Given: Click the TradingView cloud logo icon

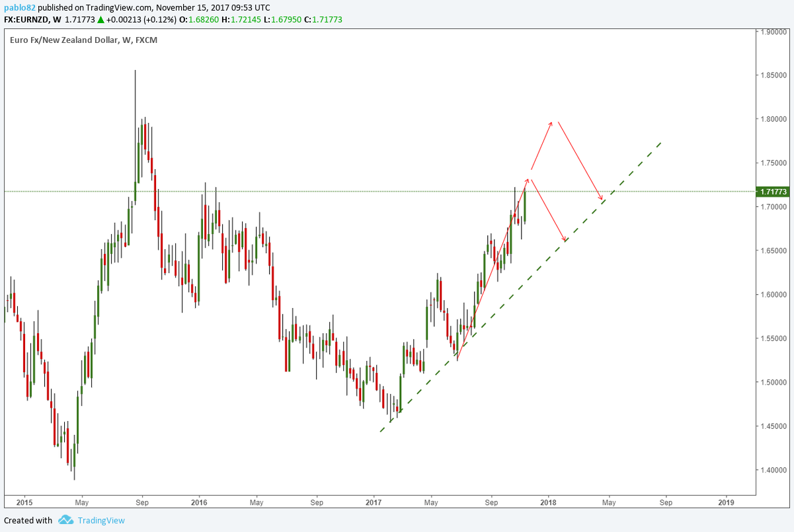Looking at the screenshot, I should coord(65,520).
